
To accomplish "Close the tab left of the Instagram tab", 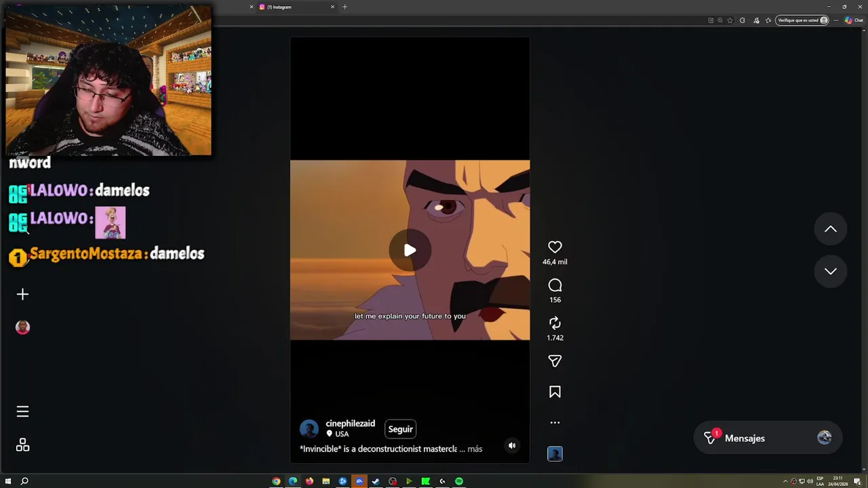I will [x=251, y=7].
